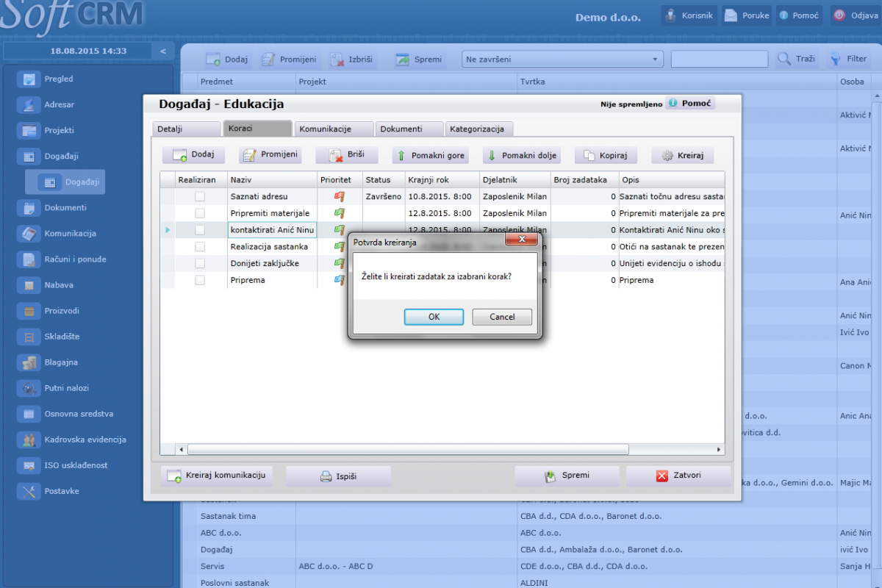
Task: Click main toolbar Spremi button
Action: 419,60
